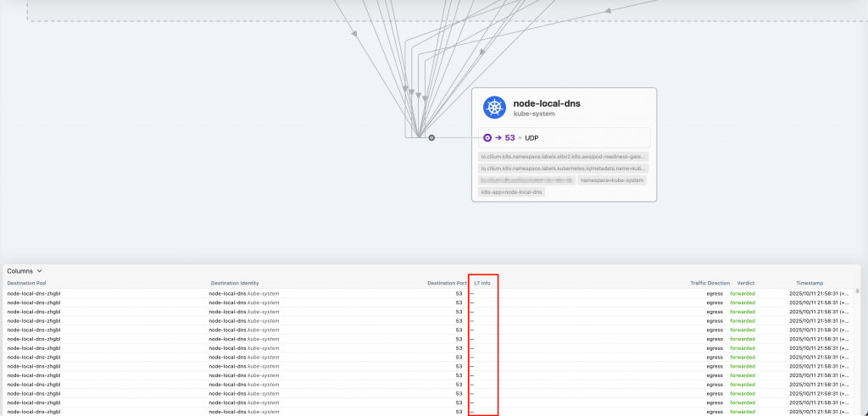Select the k8s-app=node-local-dns label chip
This screenshot has width=868, height=416.
pos(511,192)
